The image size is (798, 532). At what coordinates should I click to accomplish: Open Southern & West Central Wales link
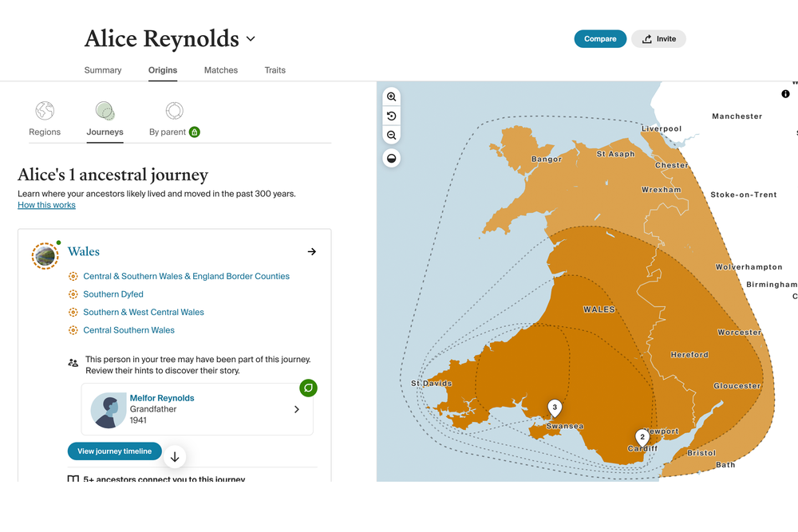[144, 313]
